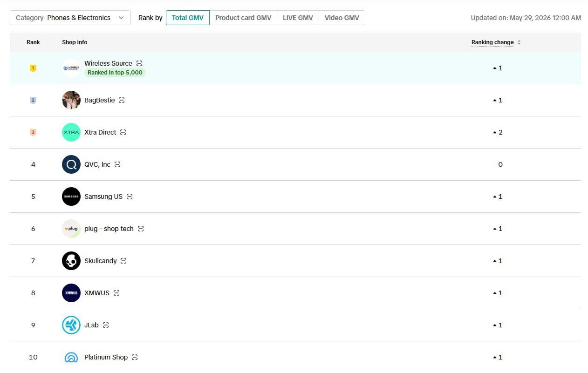This screenshot has width=588, height=373.
Task: Click scan icon next to JLab
Action: (x=106, y=325)
